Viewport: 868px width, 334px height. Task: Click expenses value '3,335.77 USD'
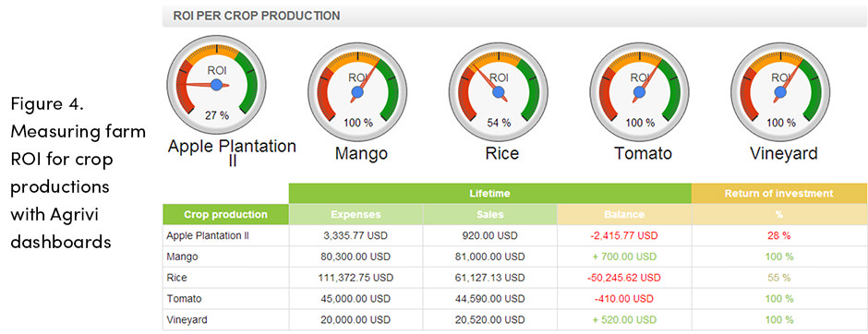click(x=356, y=235)
